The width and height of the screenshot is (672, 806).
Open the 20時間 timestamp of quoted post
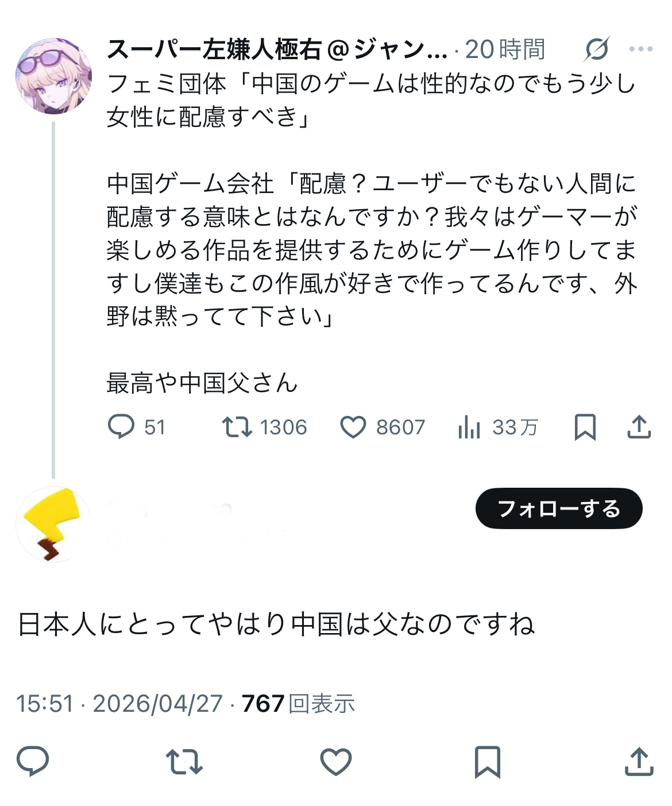click(504, 50)
